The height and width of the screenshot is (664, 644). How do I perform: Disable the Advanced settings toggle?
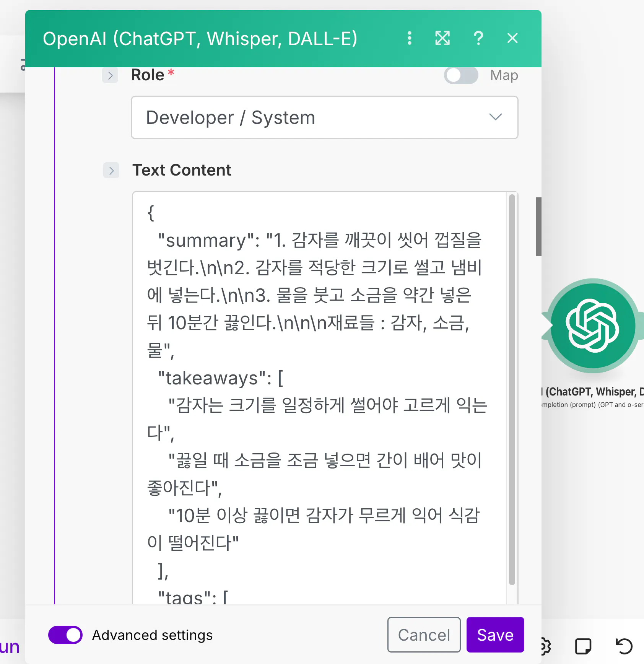click(65, 635)
